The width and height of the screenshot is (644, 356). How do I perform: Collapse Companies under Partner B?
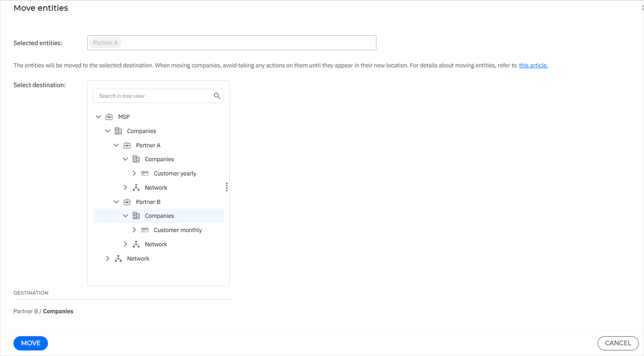pos(125,216)
